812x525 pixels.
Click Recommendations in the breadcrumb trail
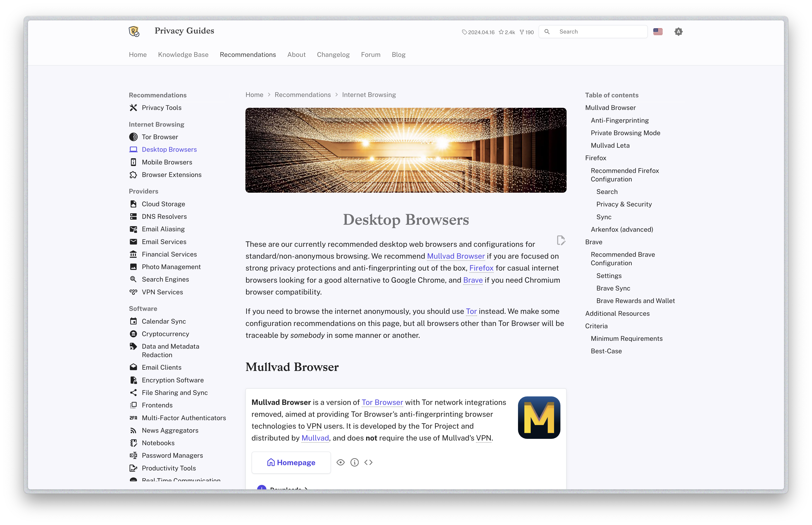tap(302, 95)
